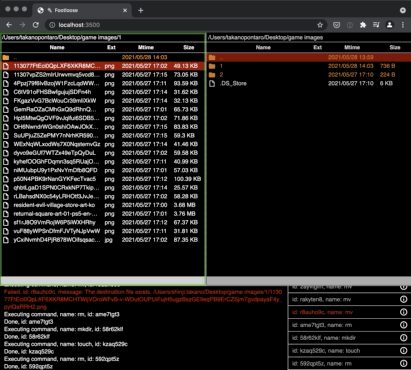Close the Footloose tab
Viewport: 411px width, 370px height.
(x=125, y=10)
